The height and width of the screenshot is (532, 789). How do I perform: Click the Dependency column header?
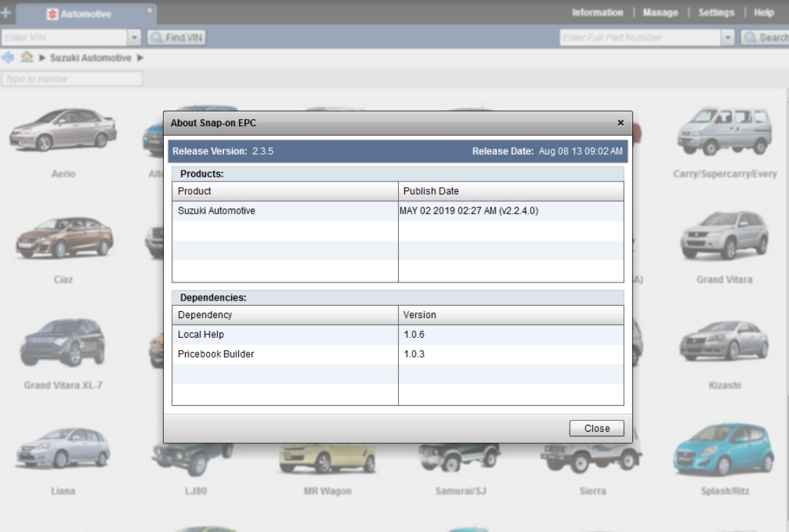tap(284, 315)
